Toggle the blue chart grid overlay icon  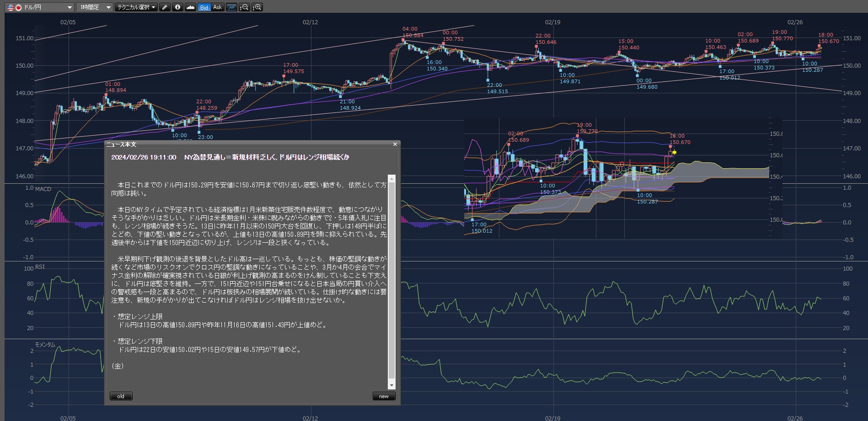point(231,7)
